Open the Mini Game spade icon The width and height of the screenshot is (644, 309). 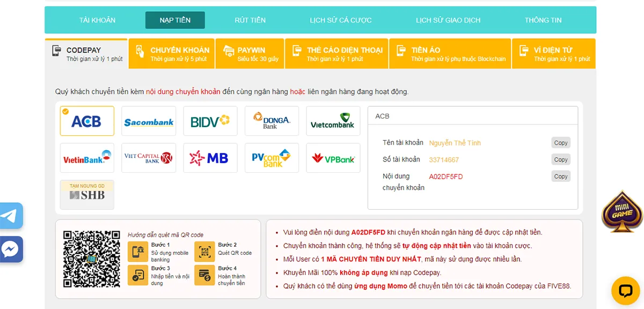click(622, 212)
